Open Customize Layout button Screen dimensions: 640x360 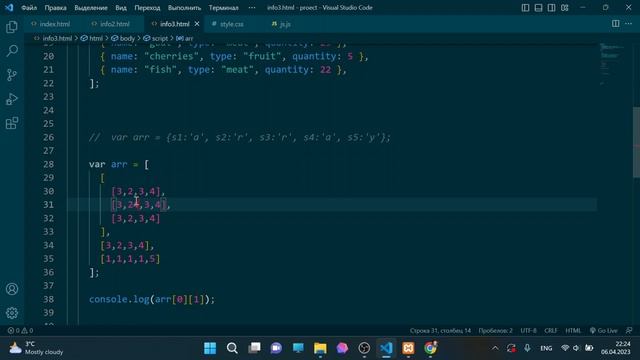click(564, 7)
